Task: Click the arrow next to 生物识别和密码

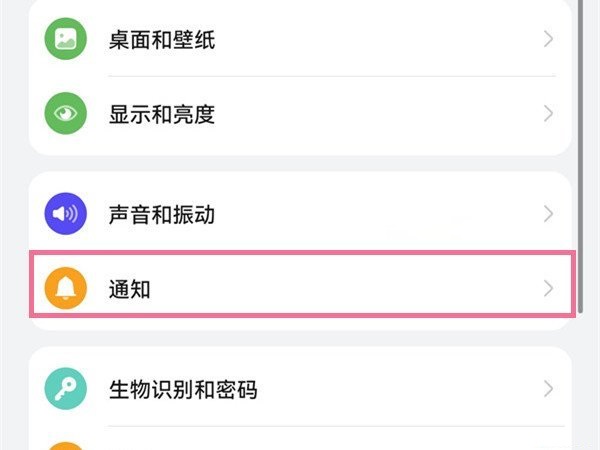Action: pyautogui.click(x=548, y=389)
